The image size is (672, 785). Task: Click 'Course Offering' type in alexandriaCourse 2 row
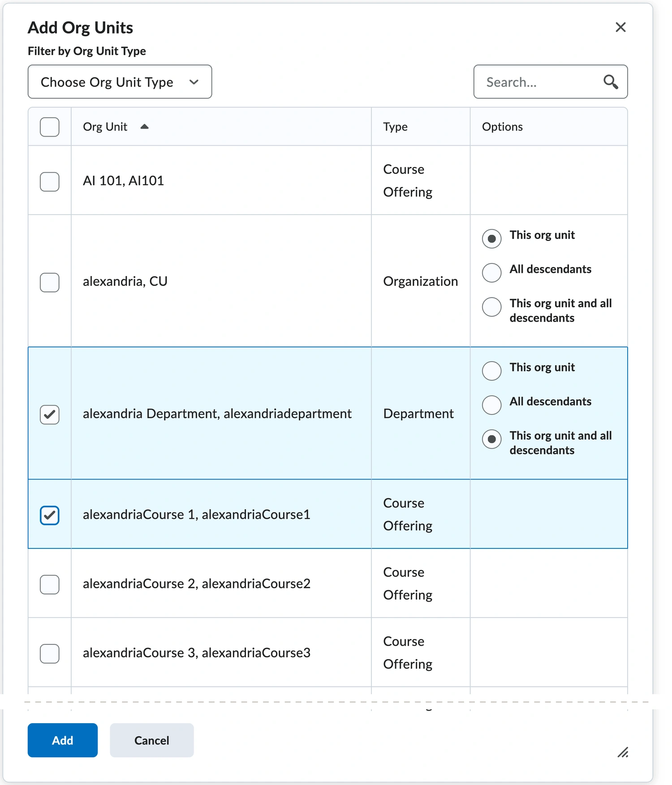(x=408, y=583)
